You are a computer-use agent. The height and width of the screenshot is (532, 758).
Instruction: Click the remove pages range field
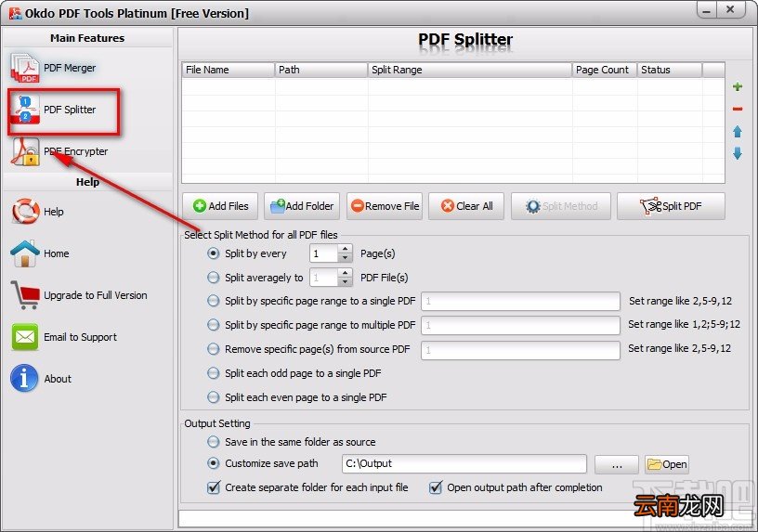[520, 350]
